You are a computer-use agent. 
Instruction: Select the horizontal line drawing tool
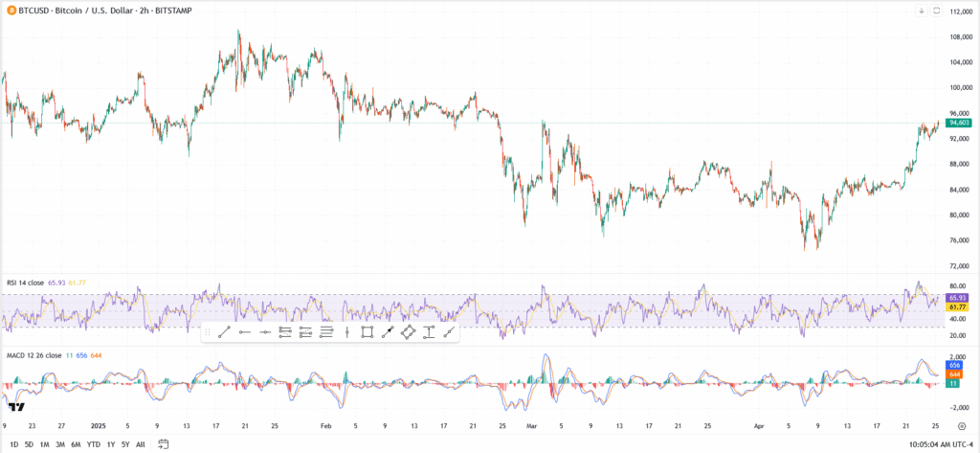[x=243, y=332]
